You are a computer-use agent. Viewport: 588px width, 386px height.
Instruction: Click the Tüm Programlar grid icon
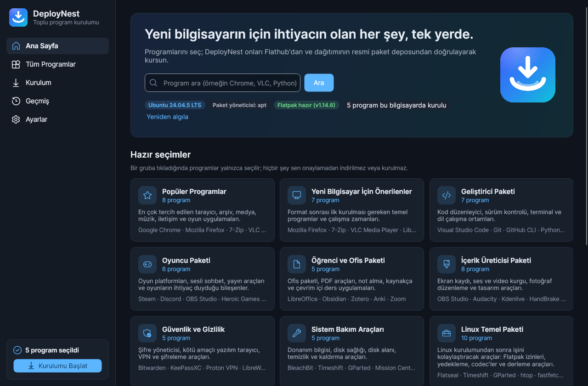coord(16,64)
